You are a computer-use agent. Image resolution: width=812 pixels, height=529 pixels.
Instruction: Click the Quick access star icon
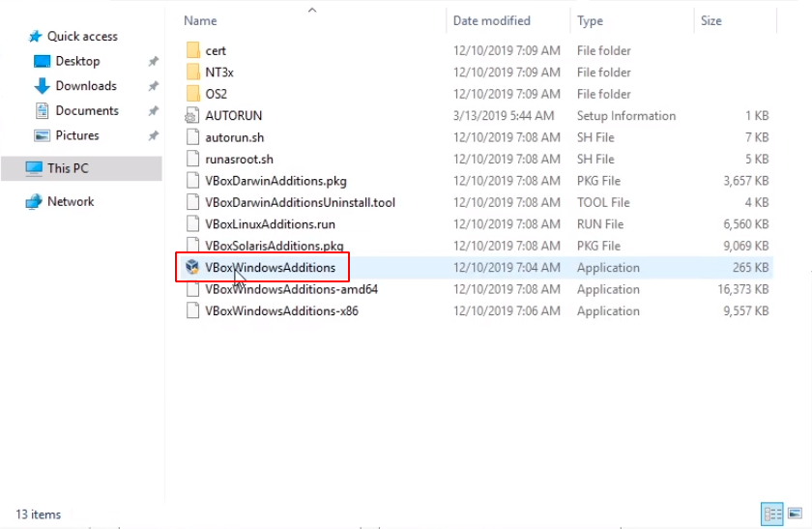click(x=36, y=37)
